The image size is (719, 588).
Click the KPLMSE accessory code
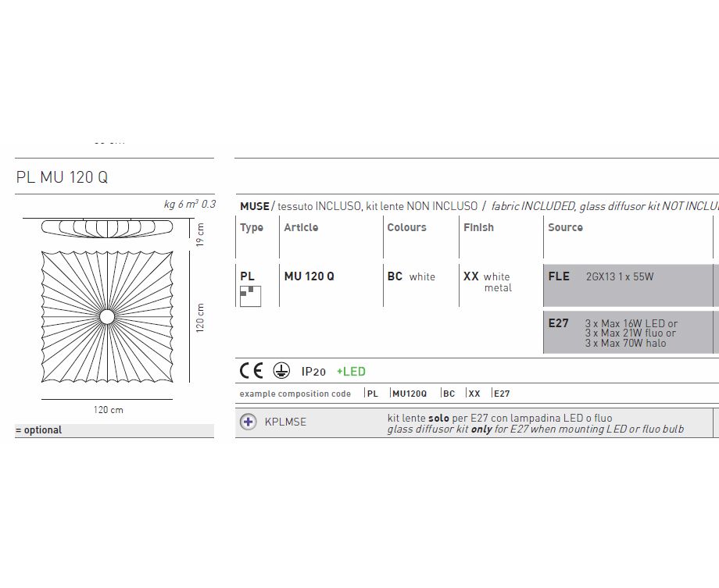click(x=285, y=422)
